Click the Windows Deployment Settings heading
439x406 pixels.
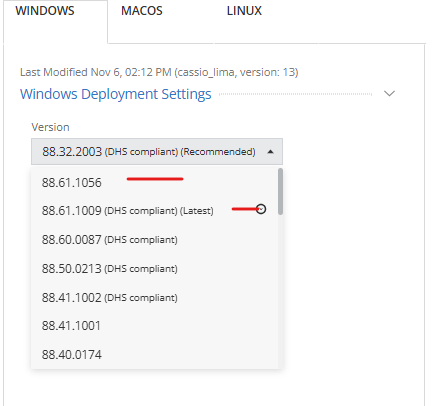point(116,94)
